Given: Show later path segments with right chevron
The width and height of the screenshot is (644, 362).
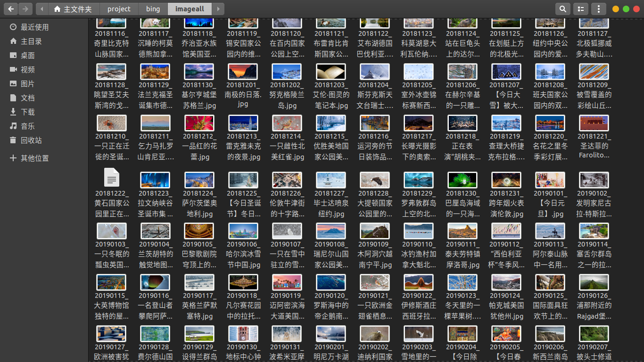Looking at the screenshot, I should (217, 9).
